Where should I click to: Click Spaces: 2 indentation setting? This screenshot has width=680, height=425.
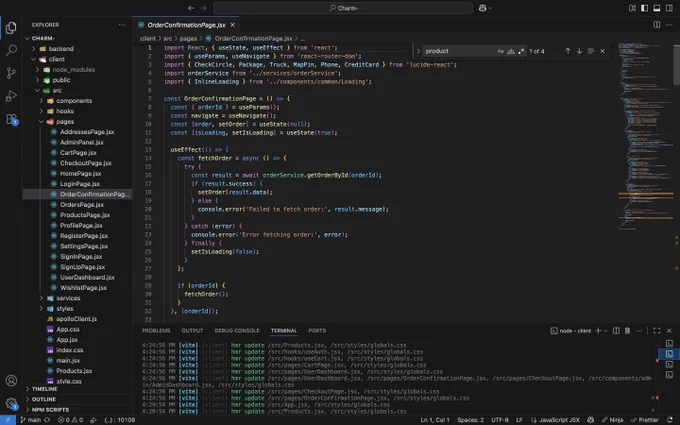470,420
